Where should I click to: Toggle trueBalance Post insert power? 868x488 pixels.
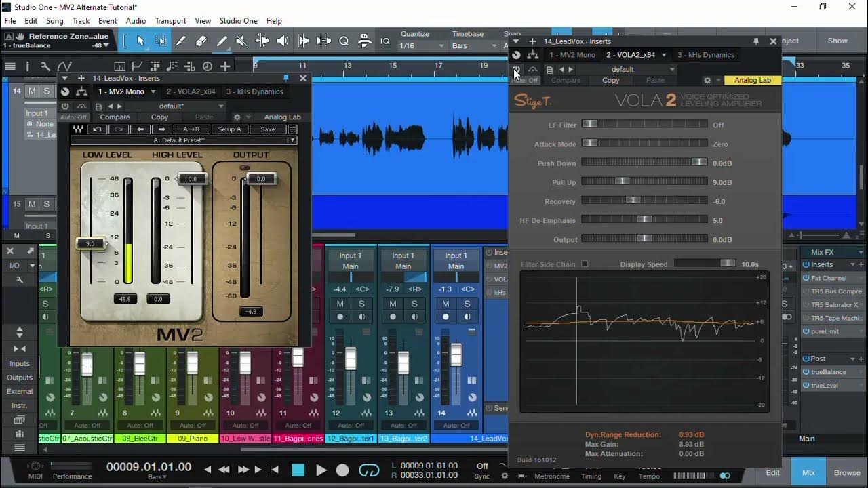pos(806,372)
